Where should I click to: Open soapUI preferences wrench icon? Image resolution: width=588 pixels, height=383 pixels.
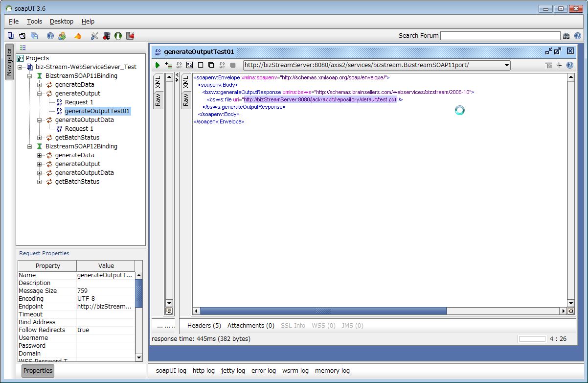point(94,36)
